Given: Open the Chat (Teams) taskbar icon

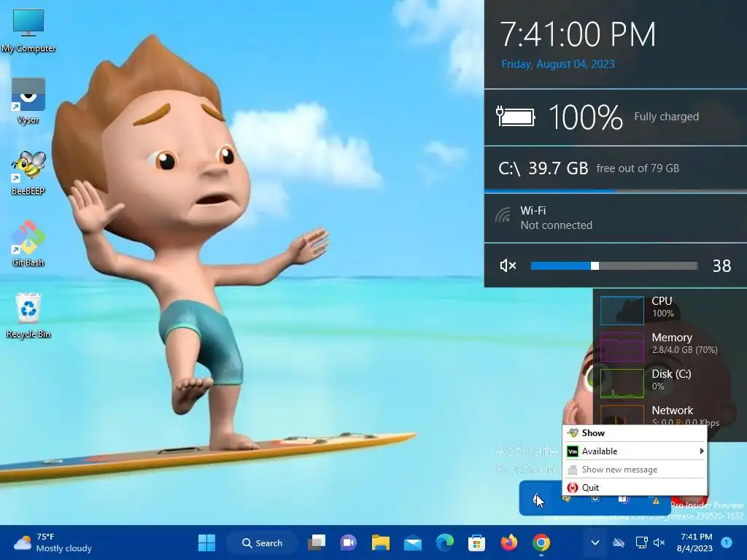Looking at the screenshot, I should [348, 542].
